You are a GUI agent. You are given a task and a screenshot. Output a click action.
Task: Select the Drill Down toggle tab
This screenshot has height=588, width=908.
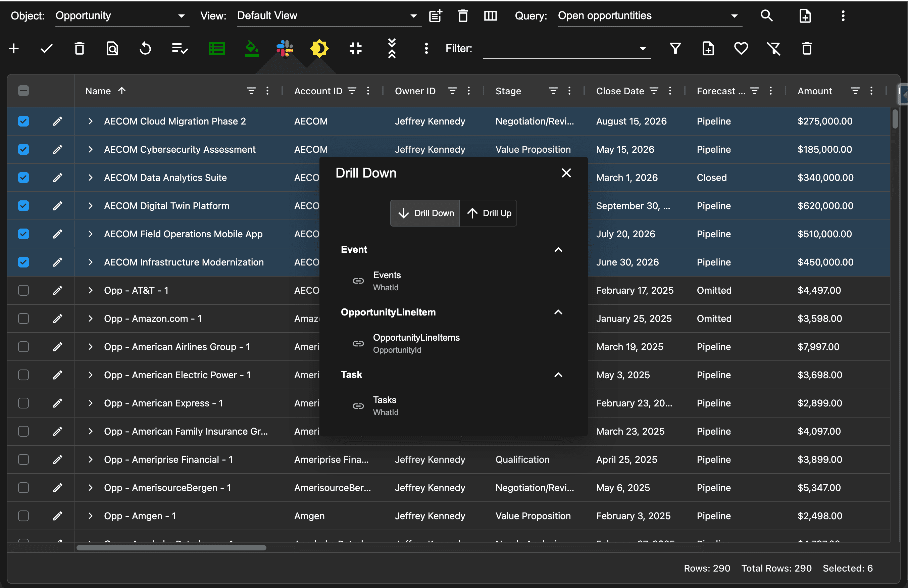(x=425, y=213)
